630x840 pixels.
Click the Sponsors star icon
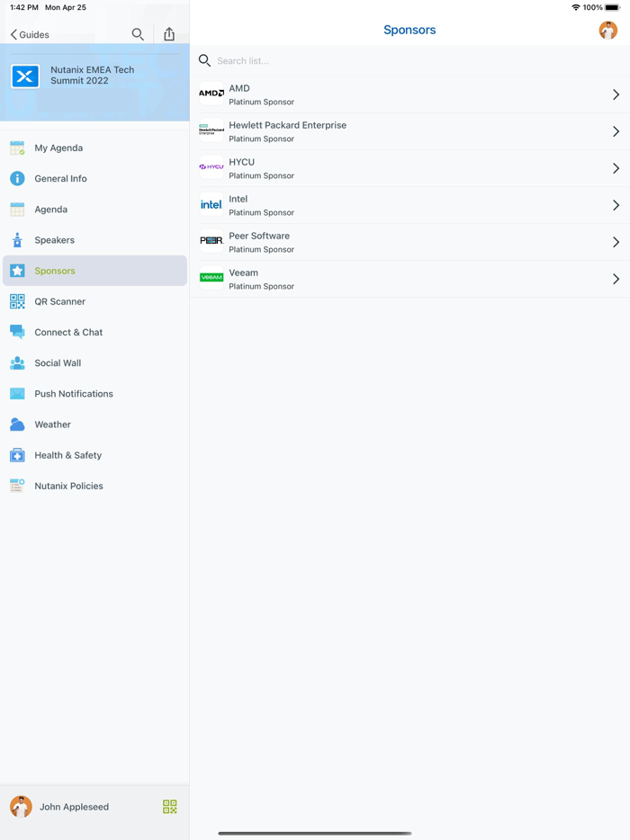point(17,271)
